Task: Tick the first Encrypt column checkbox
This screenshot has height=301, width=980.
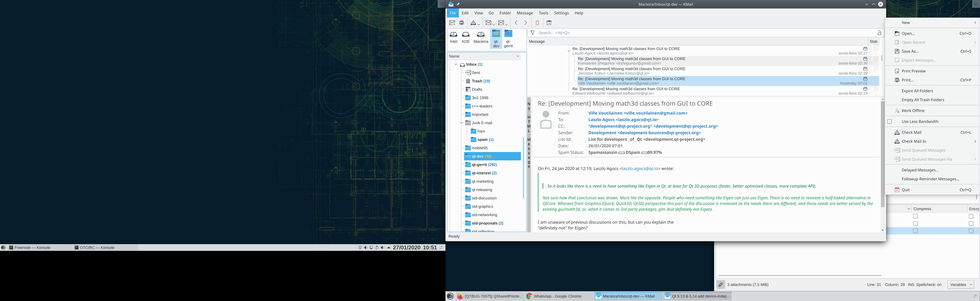Action: (x=971, y=216)
